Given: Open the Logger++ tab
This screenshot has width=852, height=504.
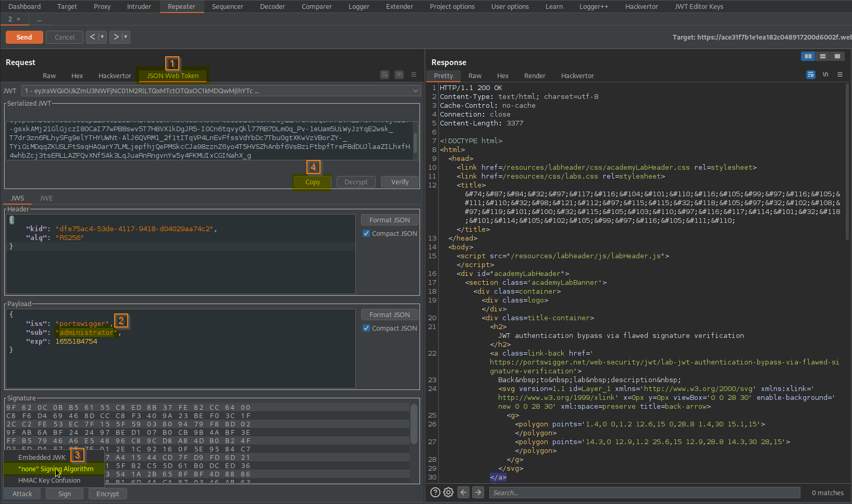Looking at the screenshot, I should point(594,6).
